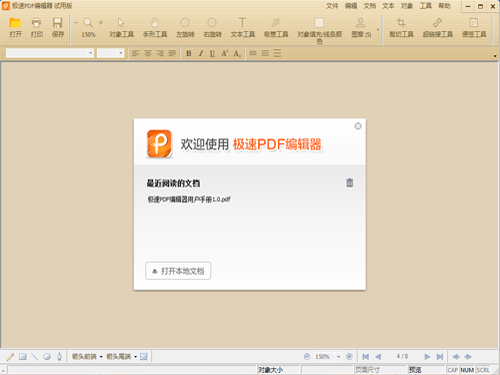The image size is (500, 375).
Task: Open the bottom 150% zoom dropdown
Action: 338,357
